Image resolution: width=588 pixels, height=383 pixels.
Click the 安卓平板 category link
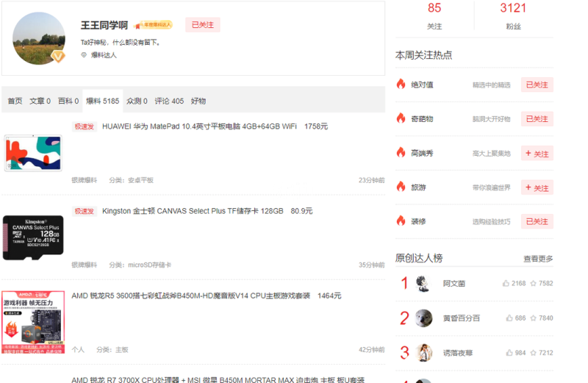(140, 180)
